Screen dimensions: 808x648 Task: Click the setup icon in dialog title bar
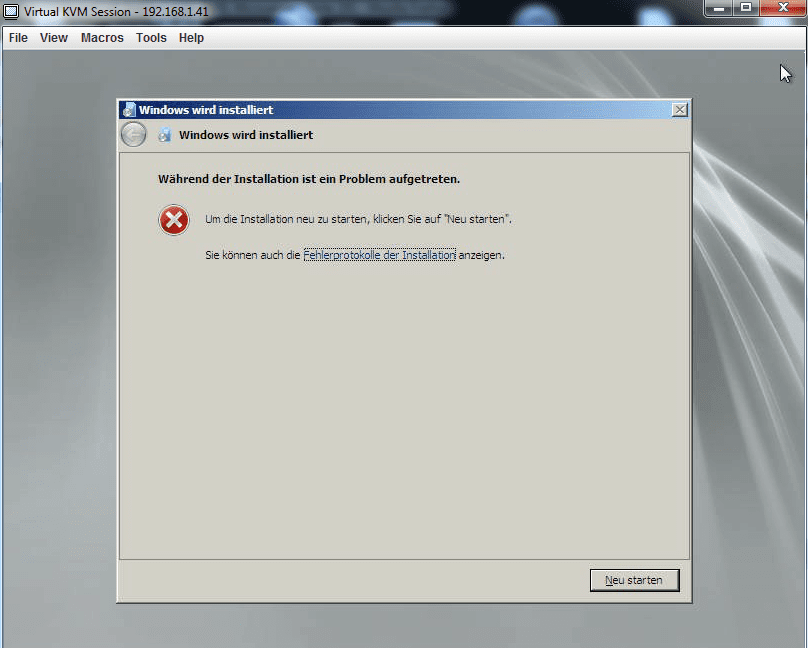tap(129, 110)
